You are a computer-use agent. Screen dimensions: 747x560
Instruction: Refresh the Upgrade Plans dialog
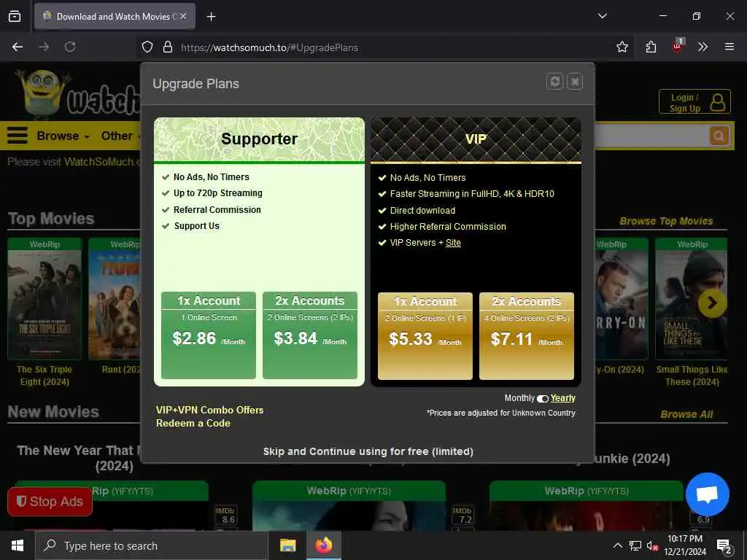(555, 82)
